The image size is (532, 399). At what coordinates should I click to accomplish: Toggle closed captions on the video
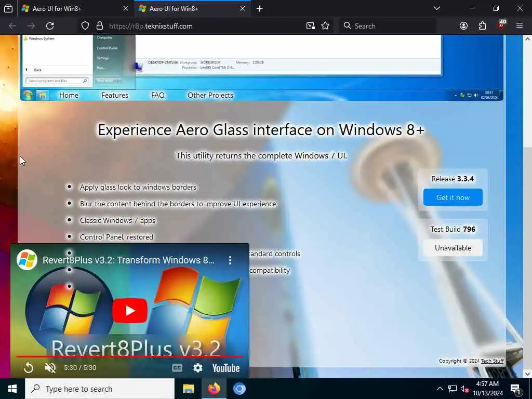[x=177, y=368]
